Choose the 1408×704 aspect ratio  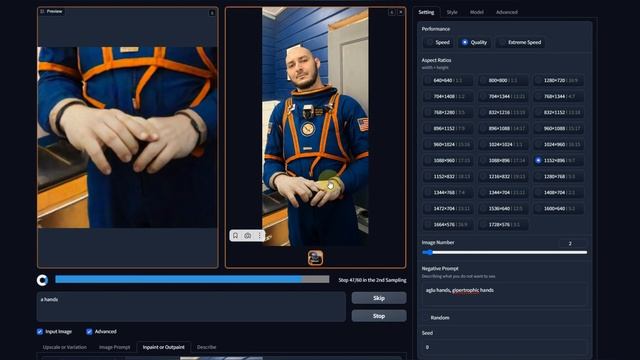pos(558,192)
